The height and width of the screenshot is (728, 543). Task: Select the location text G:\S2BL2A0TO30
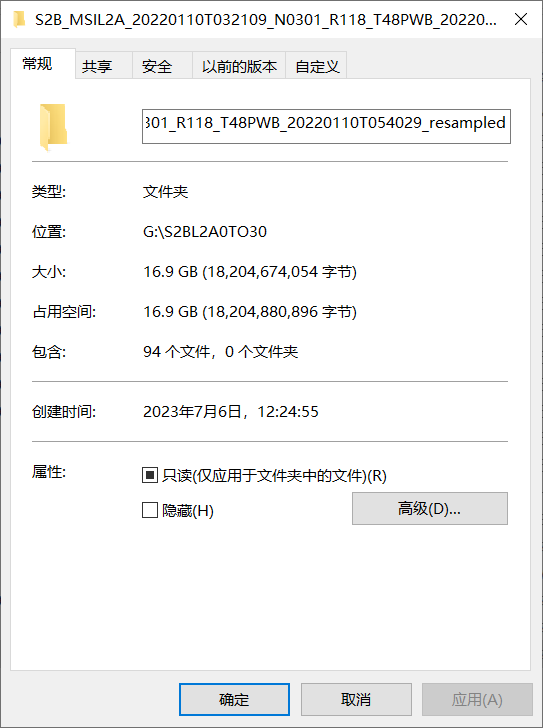205,232
